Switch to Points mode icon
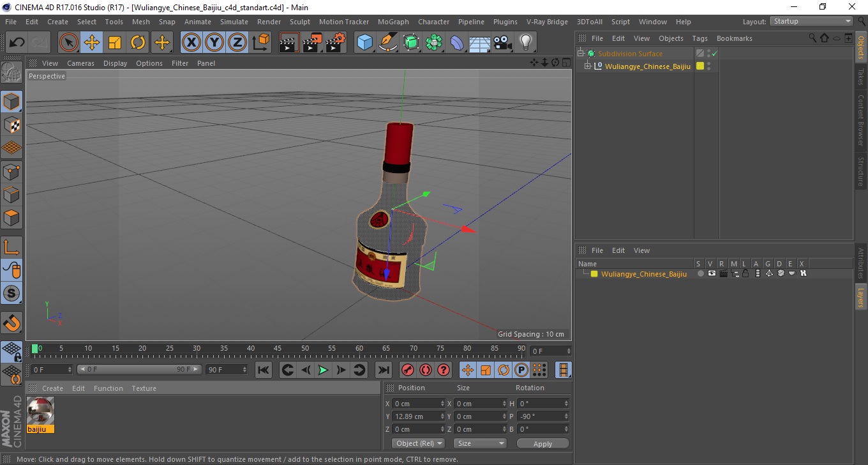Image resolution: width=868 pixels, height=465 pixels. pyautogui.click(x=11, y=171)
